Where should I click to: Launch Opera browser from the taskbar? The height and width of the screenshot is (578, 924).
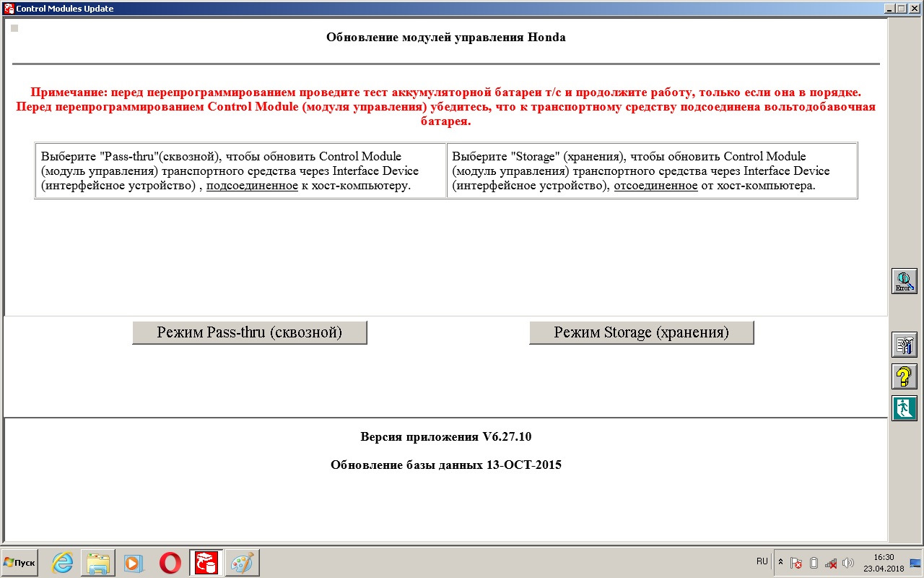point(170,563)
